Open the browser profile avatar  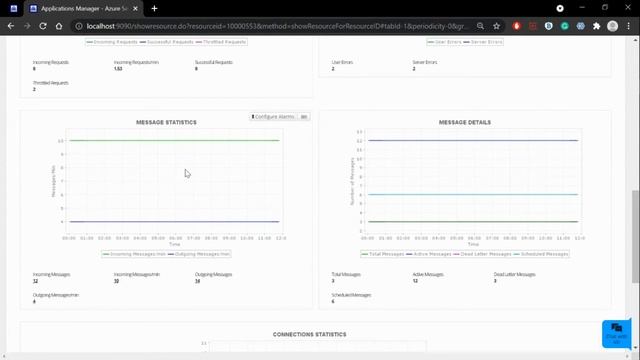tap(612, 26)
